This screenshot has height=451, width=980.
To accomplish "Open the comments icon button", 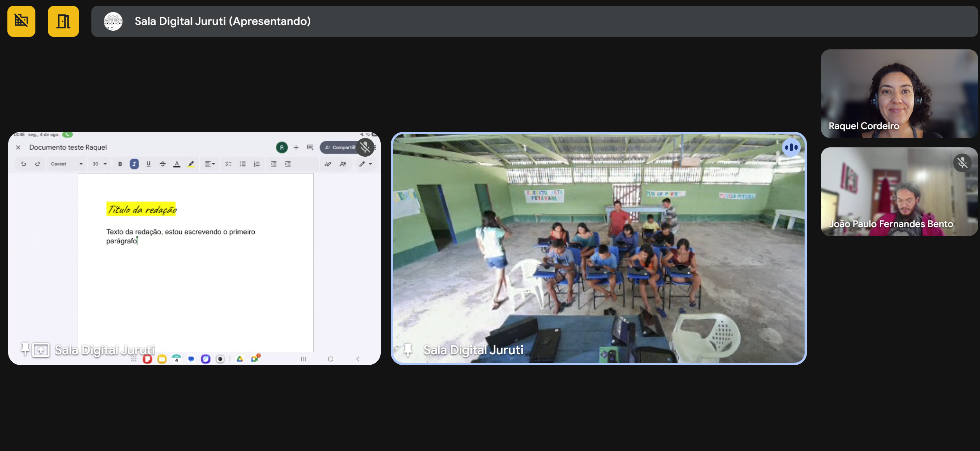I will tap(310, 147).
